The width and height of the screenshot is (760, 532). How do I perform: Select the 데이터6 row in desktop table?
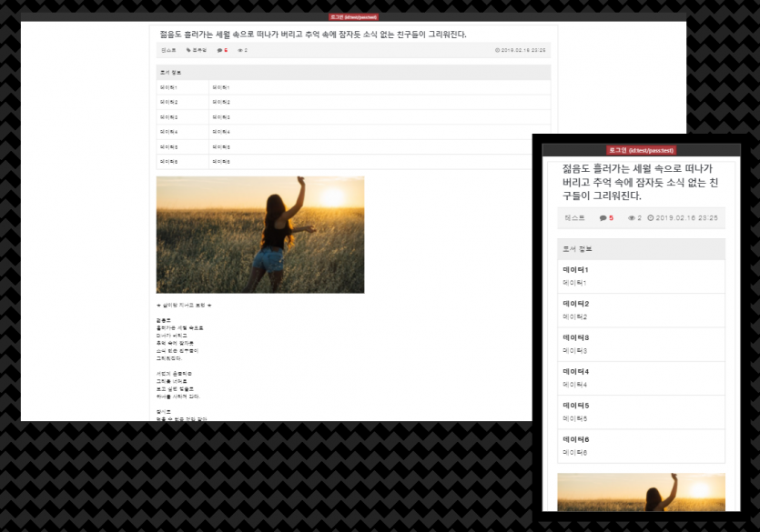coord(353,161)
